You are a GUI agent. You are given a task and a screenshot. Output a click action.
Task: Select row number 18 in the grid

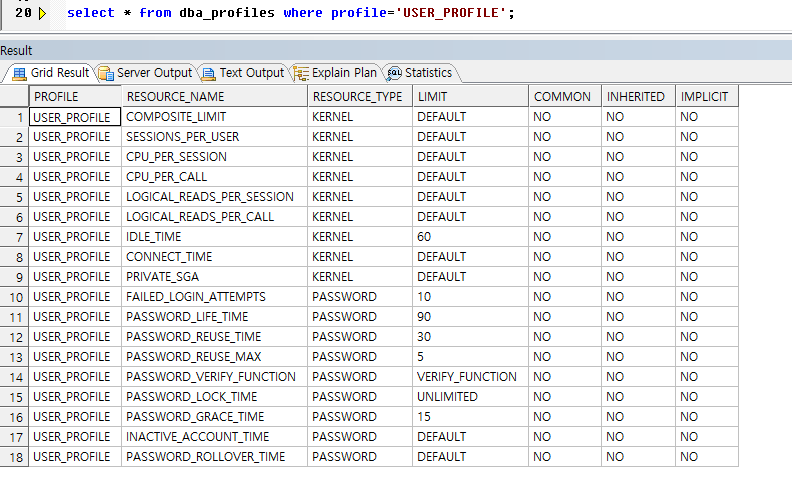(15, 457)
